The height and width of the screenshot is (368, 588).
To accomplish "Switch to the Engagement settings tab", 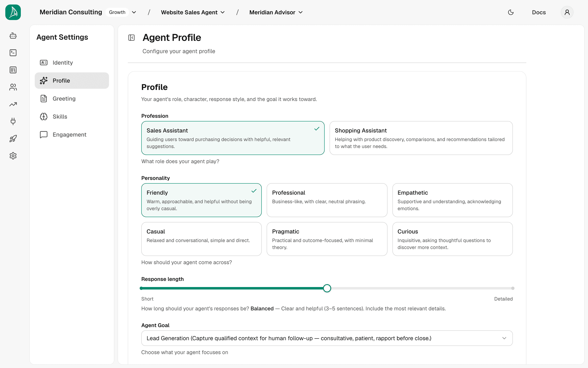I will coord(72,135).
